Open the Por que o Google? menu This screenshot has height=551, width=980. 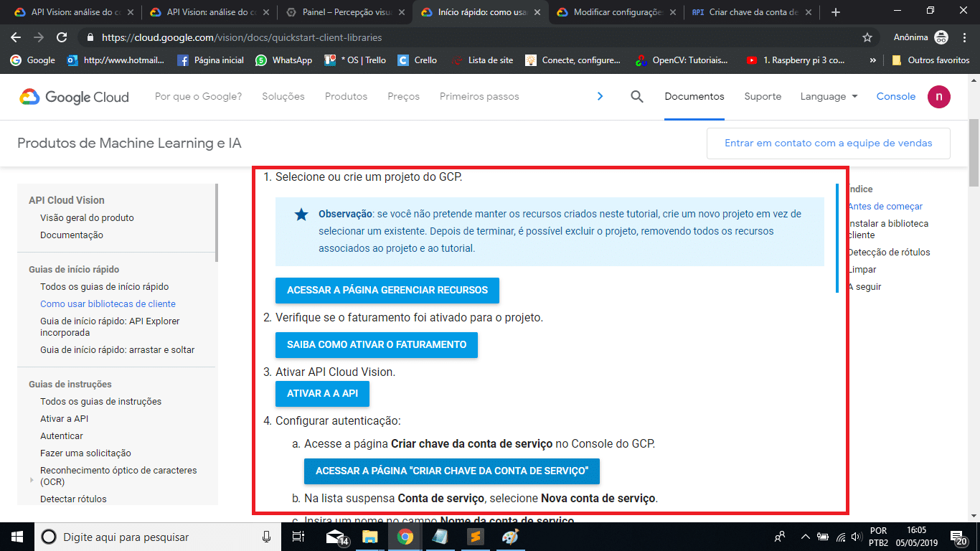click(x=198, y=96)
